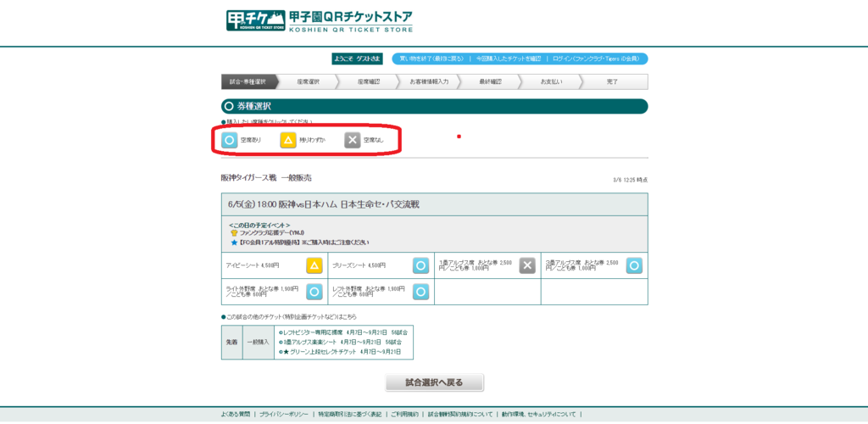Select the blue circle for ブリーズシート
The width and height of the screenshot is (868, 424).
point(420,265)
